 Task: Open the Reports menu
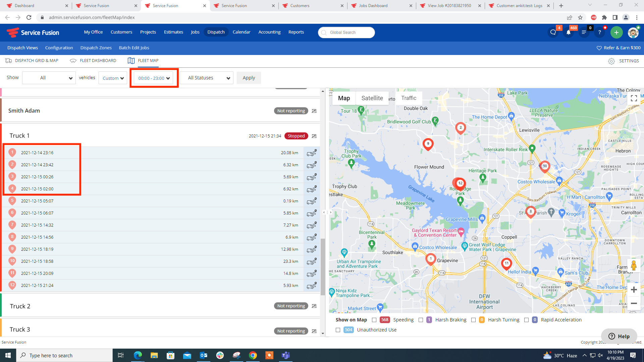click(x=296, y=32)
